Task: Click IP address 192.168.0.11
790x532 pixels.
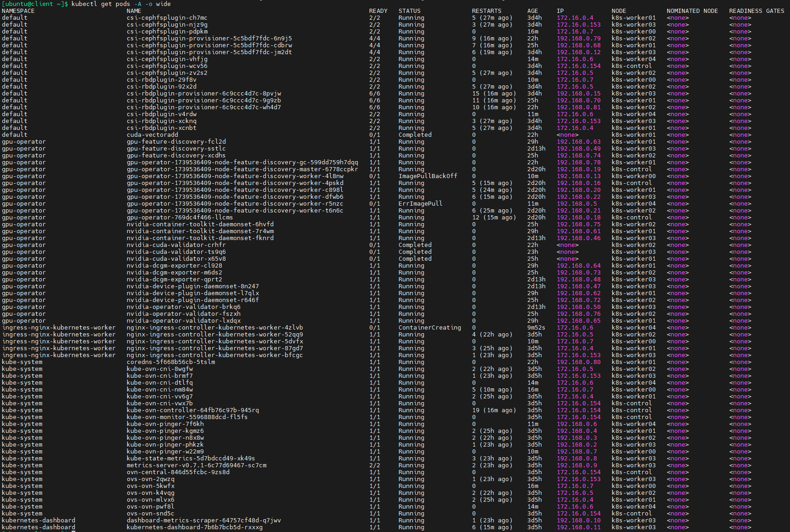Action: coord(578,527)
